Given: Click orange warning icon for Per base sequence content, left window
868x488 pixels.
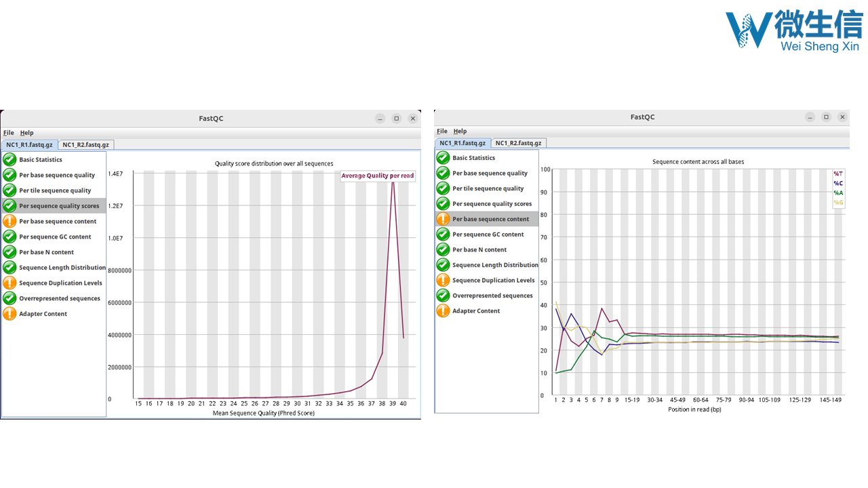Looking at the screenshot, I should coord(9,221).
